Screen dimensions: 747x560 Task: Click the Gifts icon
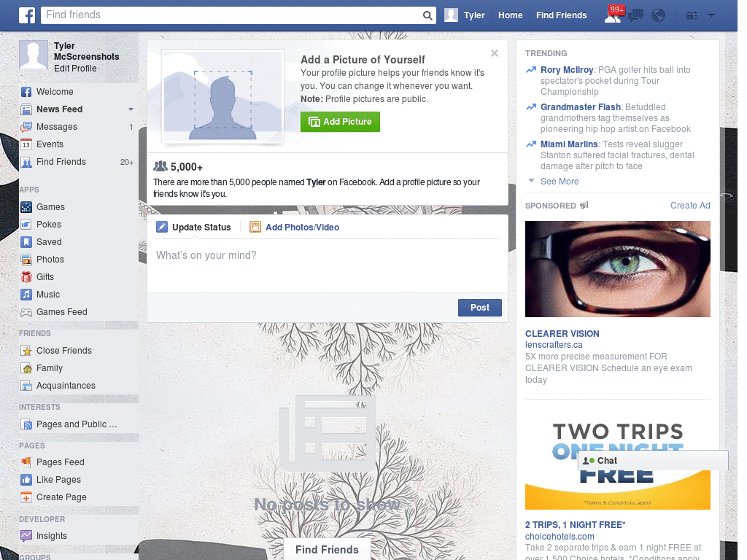[x=26, y=277]
